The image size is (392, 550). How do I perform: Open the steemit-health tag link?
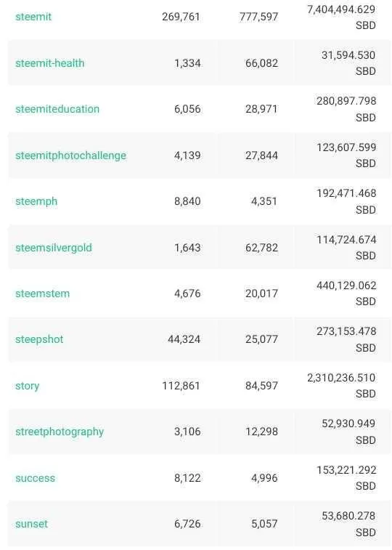[50, 63]
